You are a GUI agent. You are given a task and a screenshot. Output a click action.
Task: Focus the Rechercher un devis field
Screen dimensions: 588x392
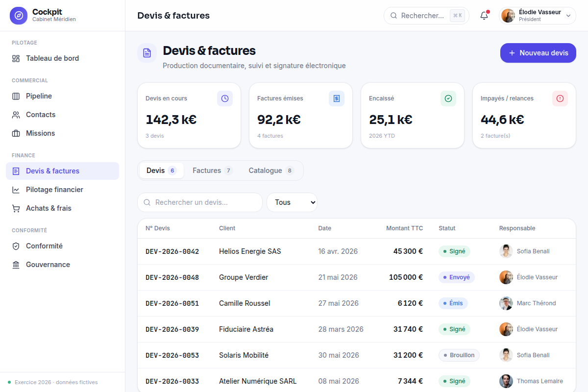(200, 202)
